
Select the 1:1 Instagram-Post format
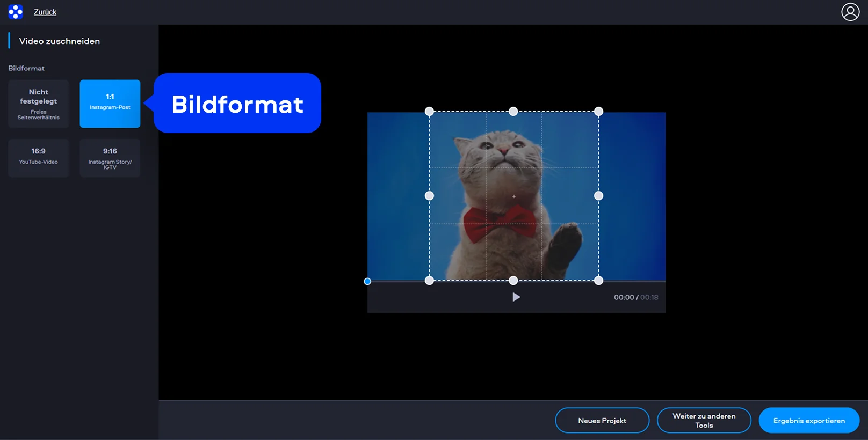pos(110,104)
